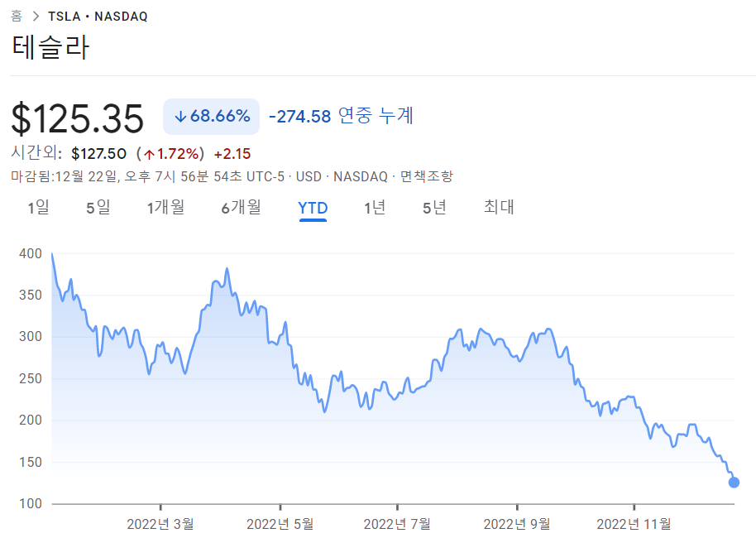Select the 테슬라 company title
Viewport: 756px width, 543px height.
[50, 47]
